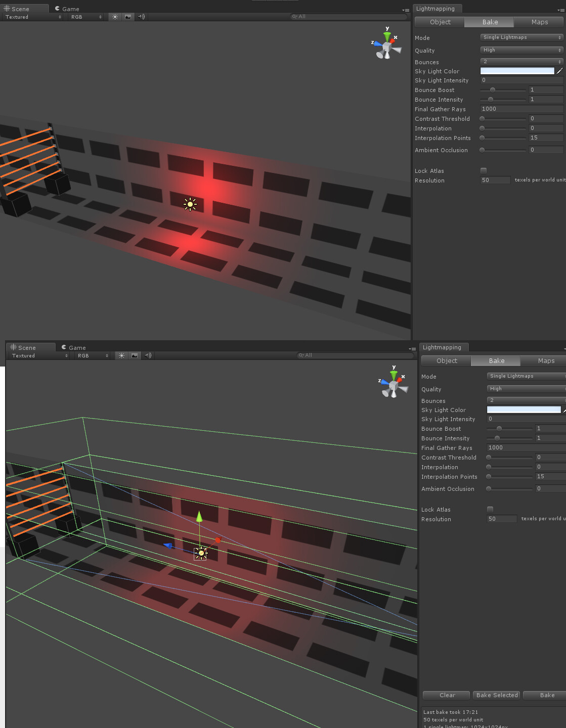
Task: Toggle audio speaker icon in upper Scene toolbar
Action: point(142,17)
